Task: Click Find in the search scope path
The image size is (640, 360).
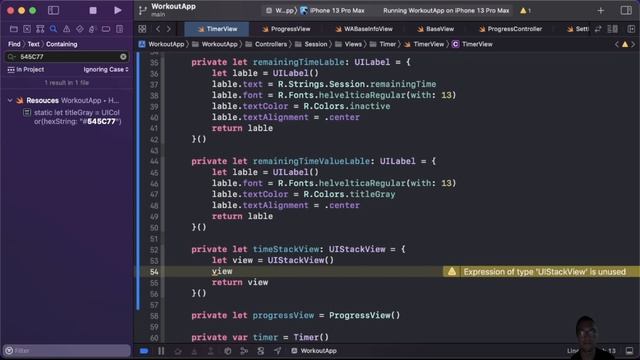Action: 14,44
